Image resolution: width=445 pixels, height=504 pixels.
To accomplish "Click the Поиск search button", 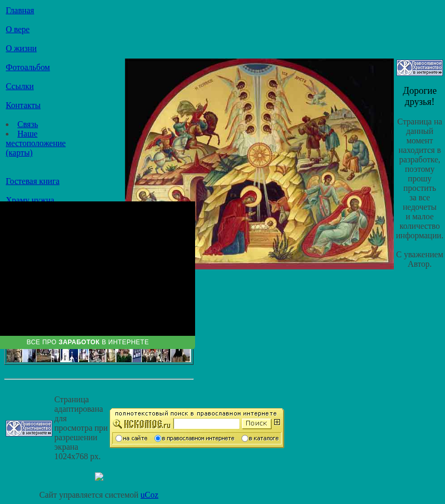I will tap(256, 423).
